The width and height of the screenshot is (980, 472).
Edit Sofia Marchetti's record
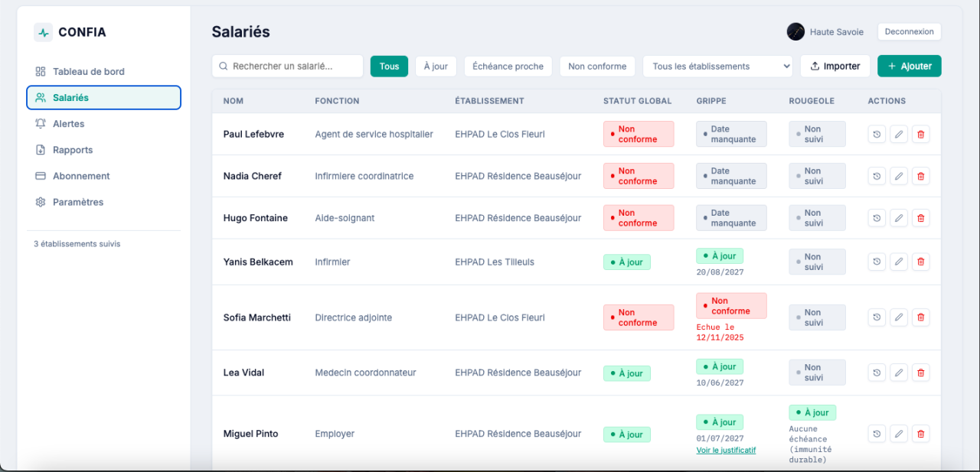(899, 317)
